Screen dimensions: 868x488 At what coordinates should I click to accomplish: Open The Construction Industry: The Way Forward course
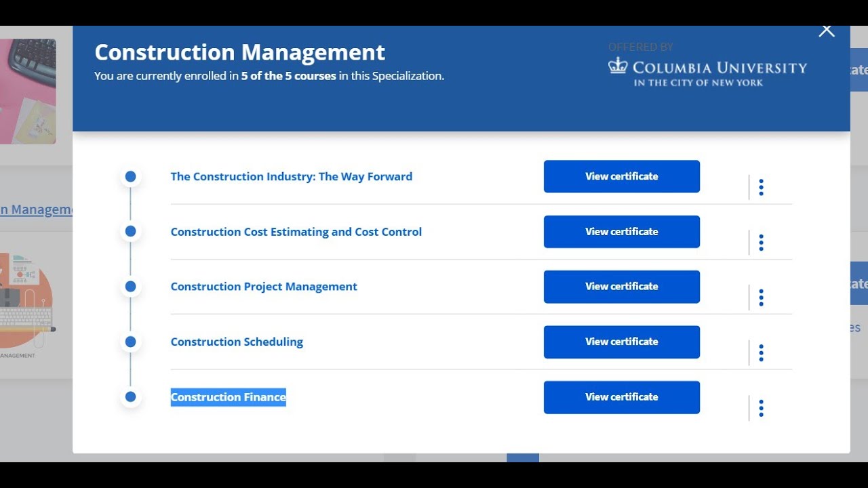292,176
